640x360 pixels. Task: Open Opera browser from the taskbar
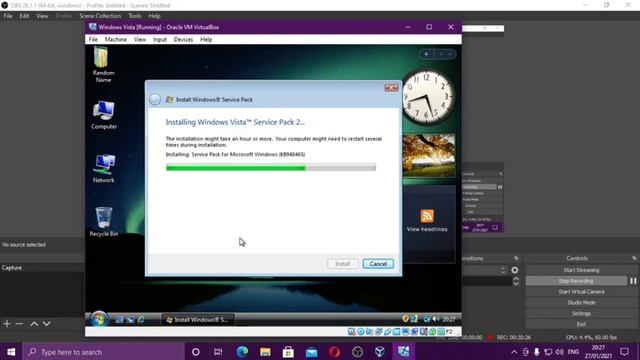pyautogui.click(x=334, y=352)
